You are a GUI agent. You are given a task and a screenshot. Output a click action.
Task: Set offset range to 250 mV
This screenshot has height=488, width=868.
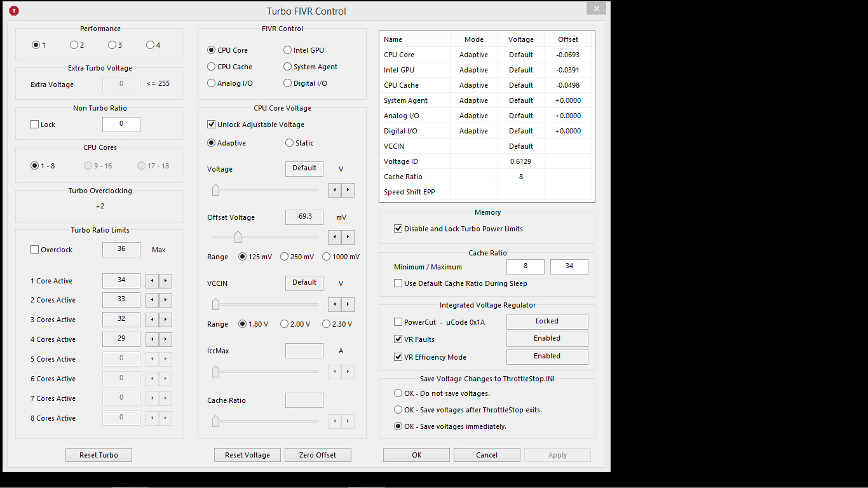click(297, 257)
